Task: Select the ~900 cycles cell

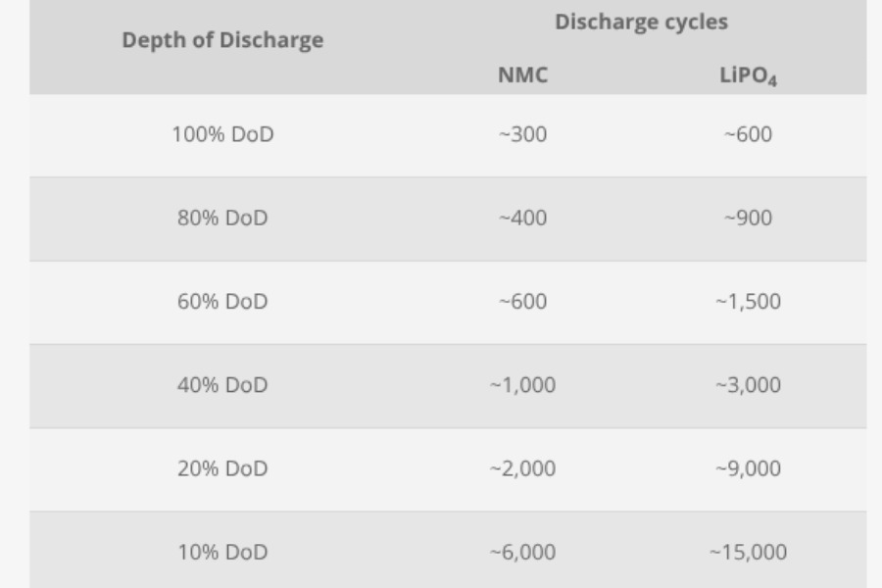Action: click(747, 219)
